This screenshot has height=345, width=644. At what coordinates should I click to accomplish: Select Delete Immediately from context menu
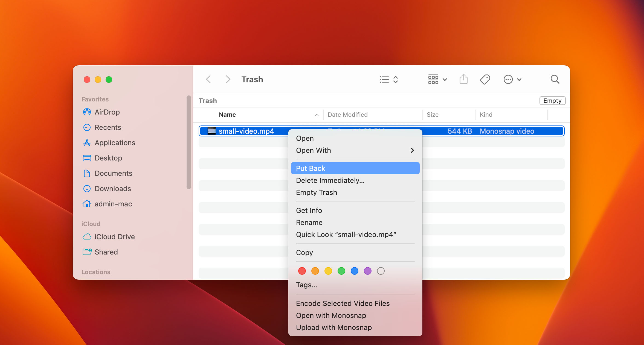pyautogui.click(x=330, y=180)
